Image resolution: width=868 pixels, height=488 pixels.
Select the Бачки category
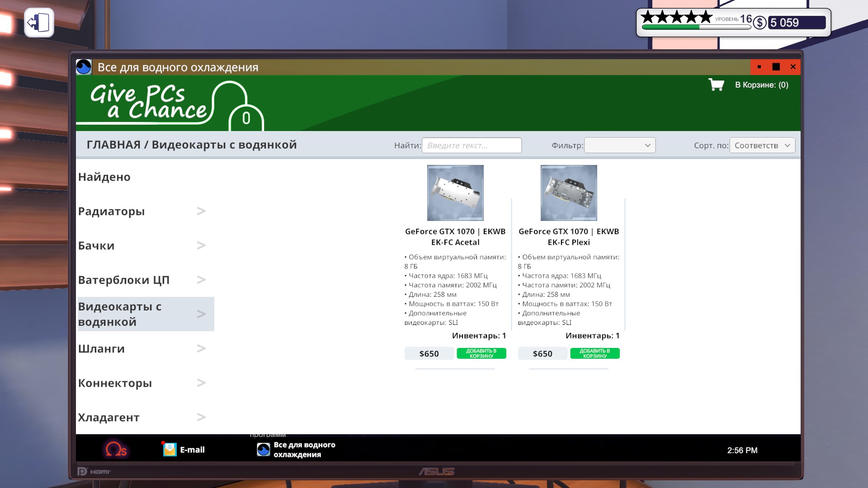point(96,245)
